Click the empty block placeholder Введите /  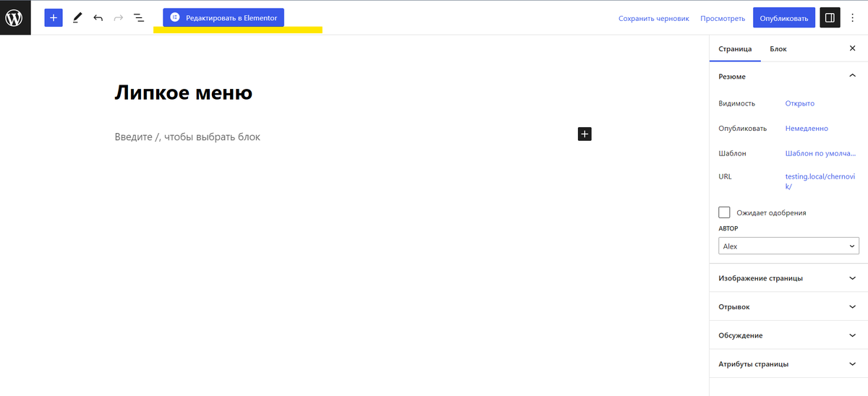pyautogui.click(x=187, y=137)
